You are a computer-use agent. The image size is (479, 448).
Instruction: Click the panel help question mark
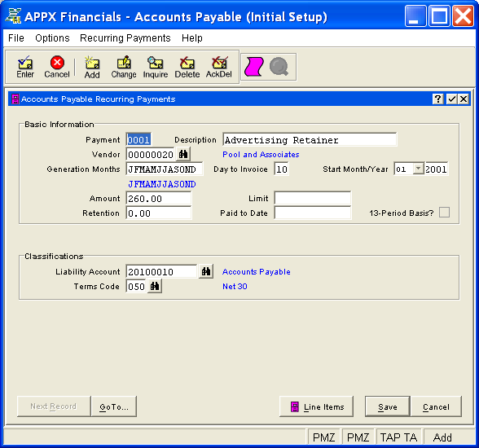click(437, 99)
